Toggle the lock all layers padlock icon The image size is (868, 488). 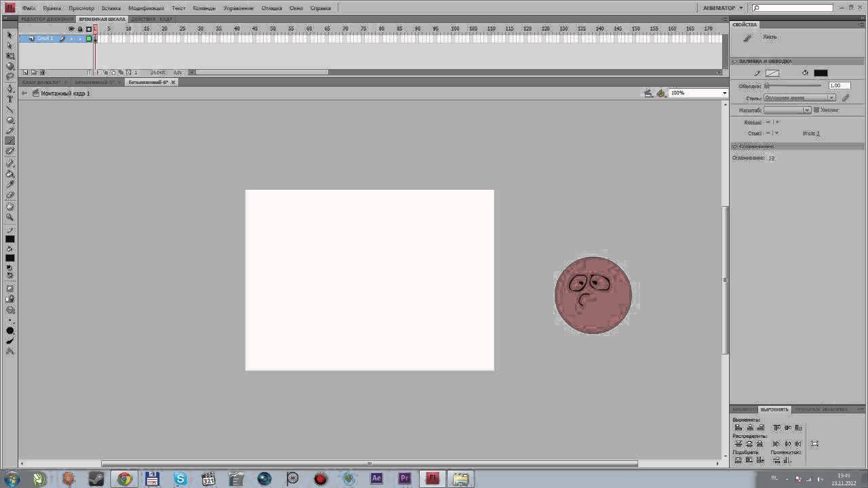point(80,28)
